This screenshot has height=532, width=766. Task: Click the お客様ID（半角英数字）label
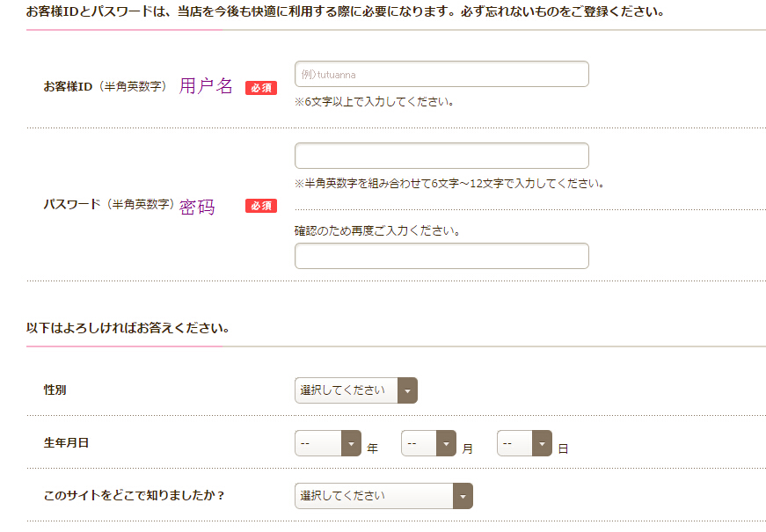click(x=106, y=86)
